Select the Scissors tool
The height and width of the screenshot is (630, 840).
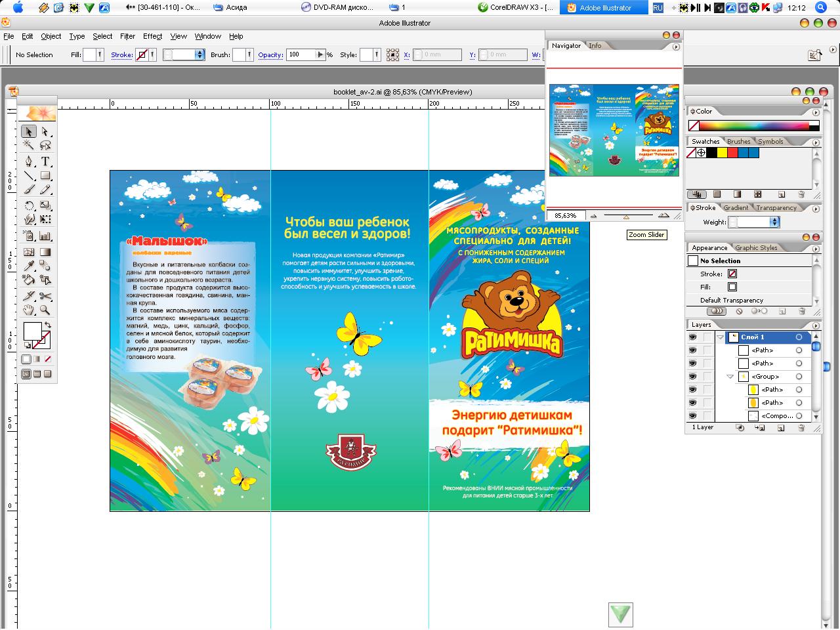pyautogui.click(x=45, y=296)
